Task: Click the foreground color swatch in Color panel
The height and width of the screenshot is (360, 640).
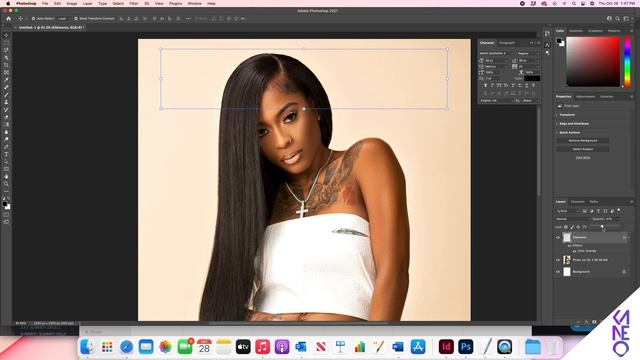Action: point(559,40)
